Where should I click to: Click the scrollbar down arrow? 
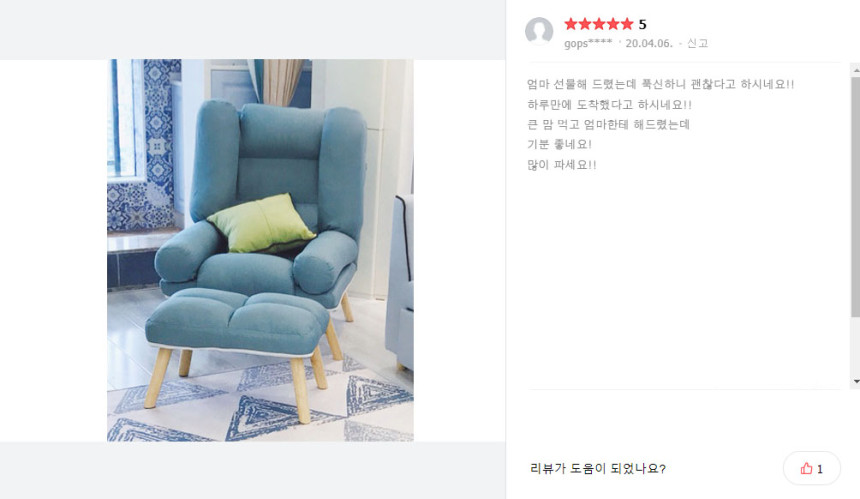pyautogui.click(x=856, y=381)
